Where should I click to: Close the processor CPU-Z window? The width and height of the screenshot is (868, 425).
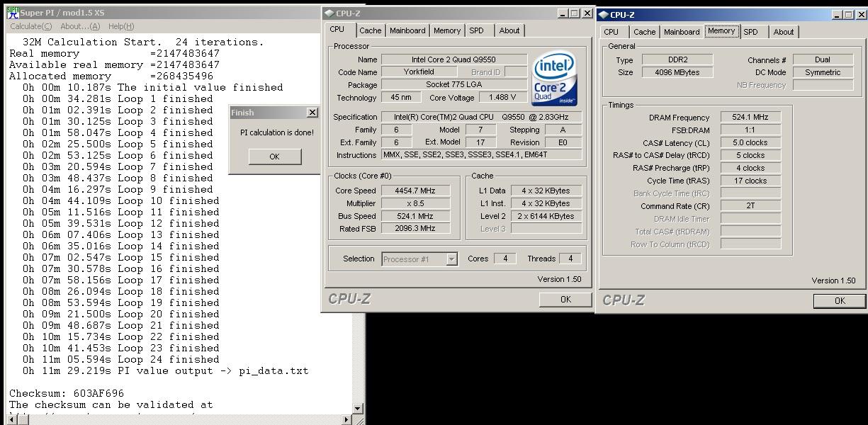point(587,13)
